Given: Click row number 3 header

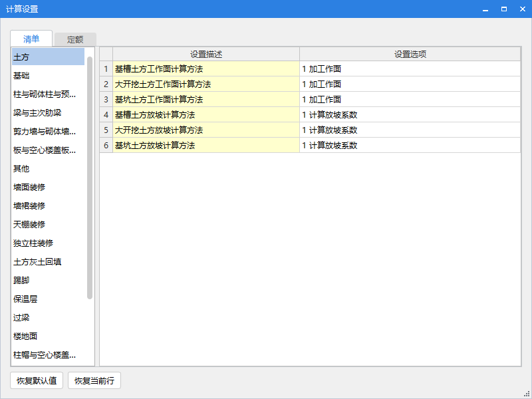Looking at the screenshot, I should pyautogui.click(x=106, y=99).
